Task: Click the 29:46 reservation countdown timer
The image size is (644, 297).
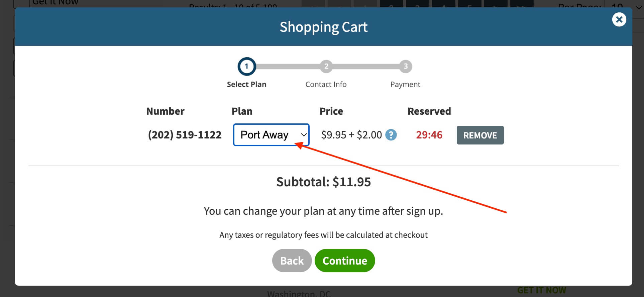Action: tap(429, 135)
